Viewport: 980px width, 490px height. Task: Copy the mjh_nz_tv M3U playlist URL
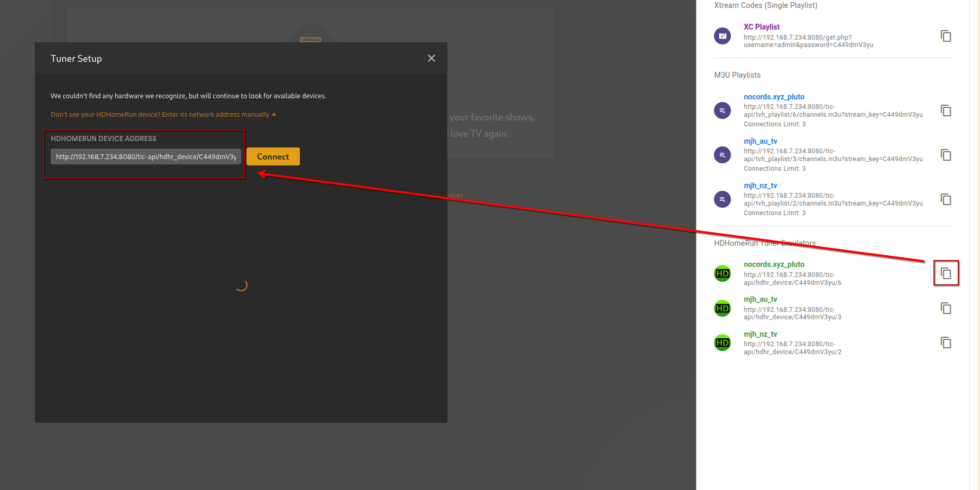point(946,199)
